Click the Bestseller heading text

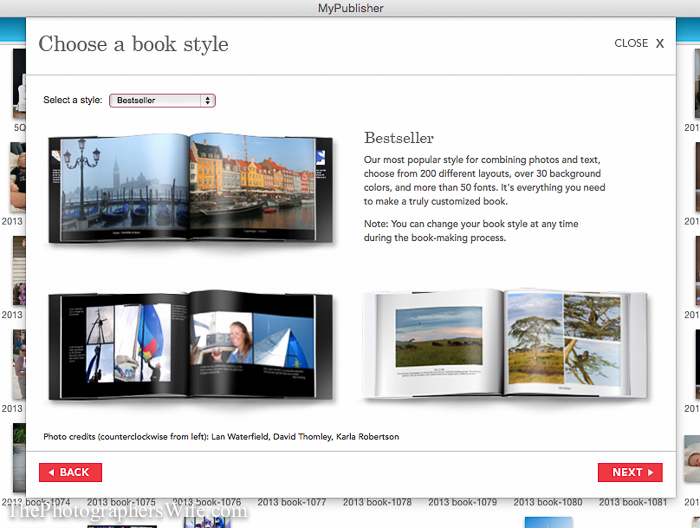point(399,138)
